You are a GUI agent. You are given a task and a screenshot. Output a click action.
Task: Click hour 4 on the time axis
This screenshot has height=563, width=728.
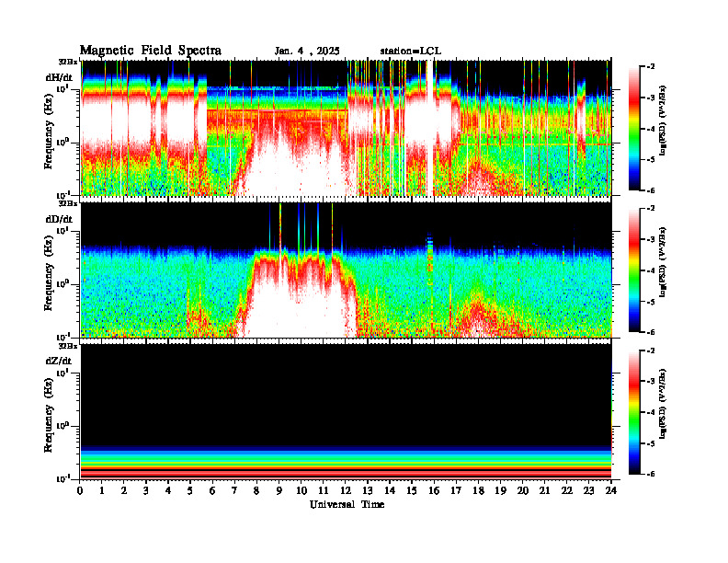[x=168, y=490]
